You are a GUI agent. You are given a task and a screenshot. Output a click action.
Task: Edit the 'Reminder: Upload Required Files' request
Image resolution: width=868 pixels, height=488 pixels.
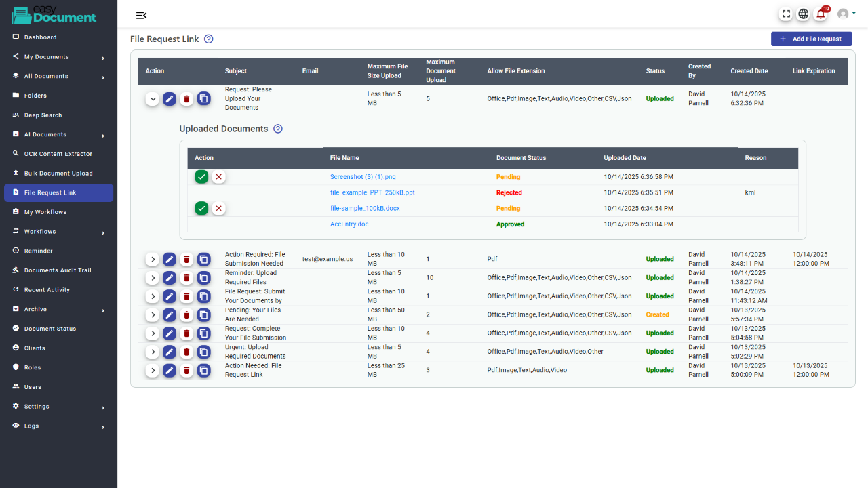[x=170, y=278]
